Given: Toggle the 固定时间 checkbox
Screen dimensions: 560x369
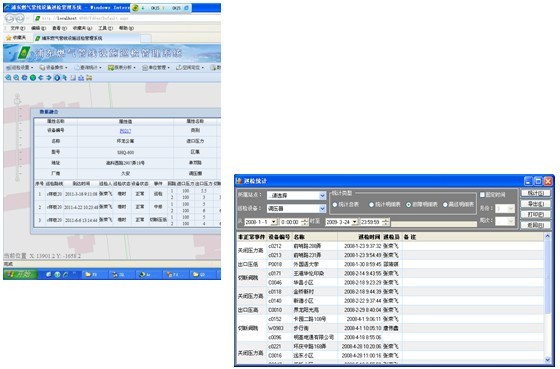Looking at the screenshot, I should (x=482, y=195).
